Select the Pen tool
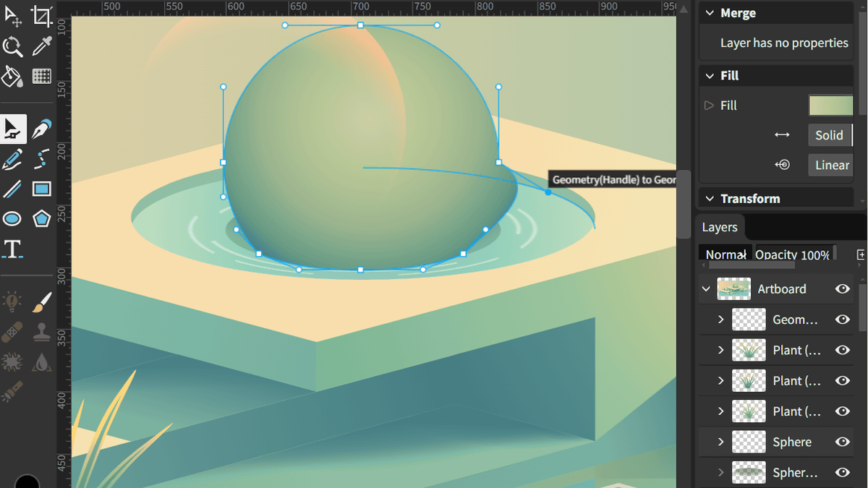Image resolution: width=868 pixels, height=488 pixels. pyautogui.click(x=42, y=129)
